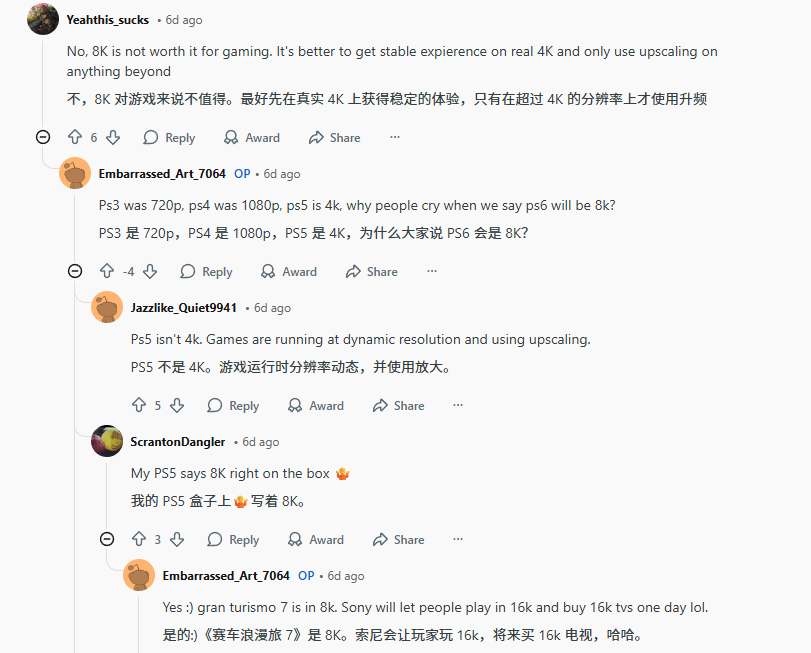Open more options on Jazzlike_Quiet9941 comment

(458, 406)
